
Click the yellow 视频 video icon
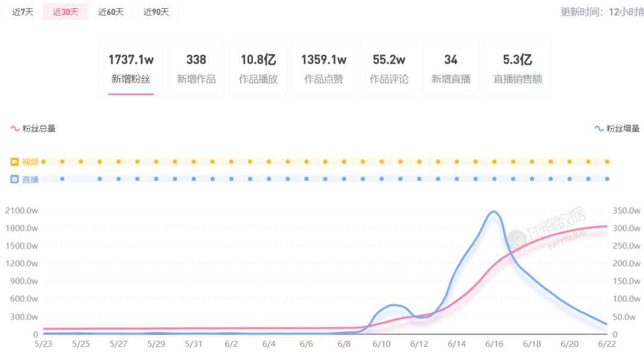click(x=15, y=162)
